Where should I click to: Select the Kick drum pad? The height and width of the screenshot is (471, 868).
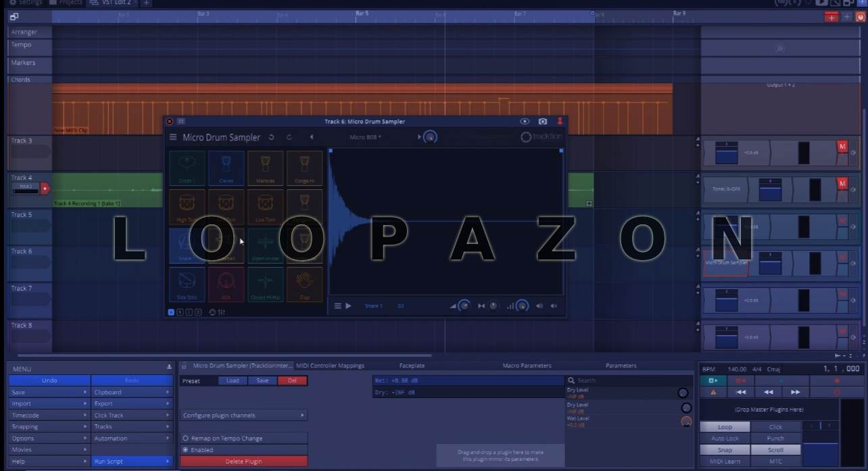click(226, 284)
